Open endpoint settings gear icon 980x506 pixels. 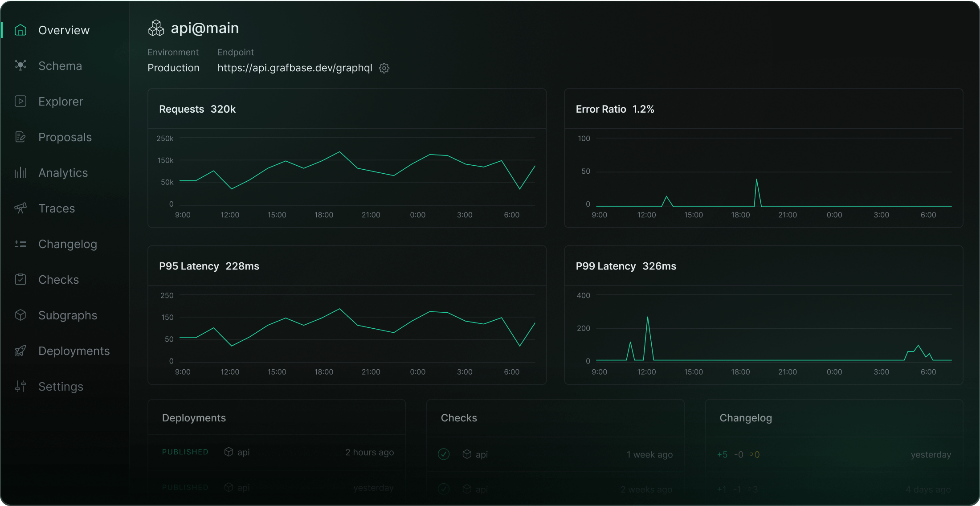coord(384,68)
